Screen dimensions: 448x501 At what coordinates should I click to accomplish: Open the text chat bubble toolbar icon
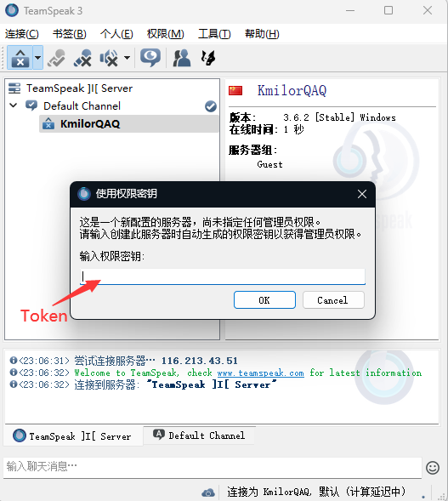coord(150,58)
